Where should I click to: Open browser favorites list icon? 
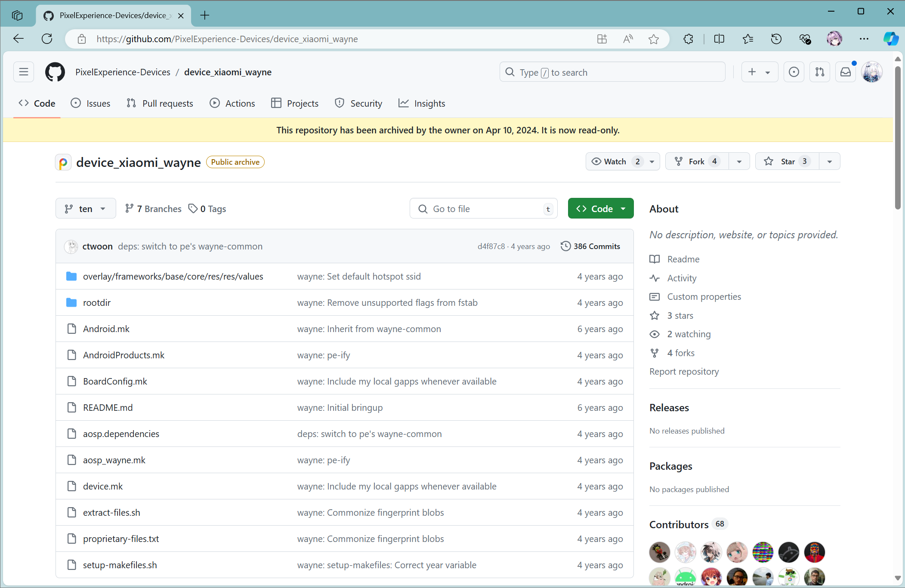(748, 39)
